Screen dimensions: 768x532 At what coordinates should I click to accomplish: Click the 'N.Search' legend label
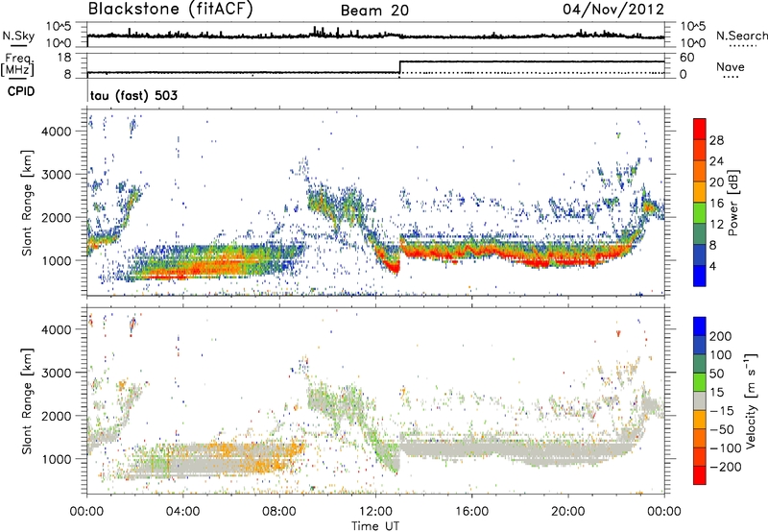coord(741,36)
